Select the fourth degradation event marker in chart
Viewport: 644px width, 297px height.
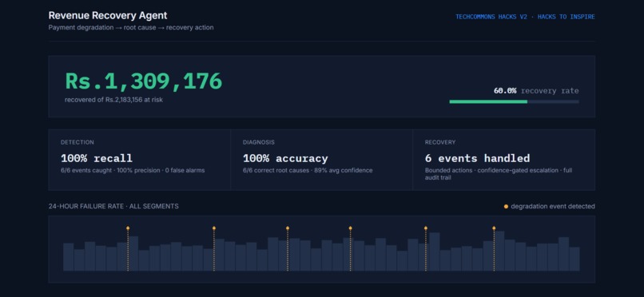(x=350, y=228)
